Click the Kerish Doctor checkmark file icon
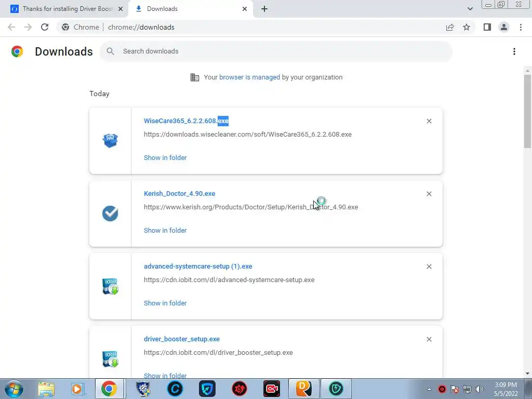Screen dimensions: 532x399 point(110,214)
